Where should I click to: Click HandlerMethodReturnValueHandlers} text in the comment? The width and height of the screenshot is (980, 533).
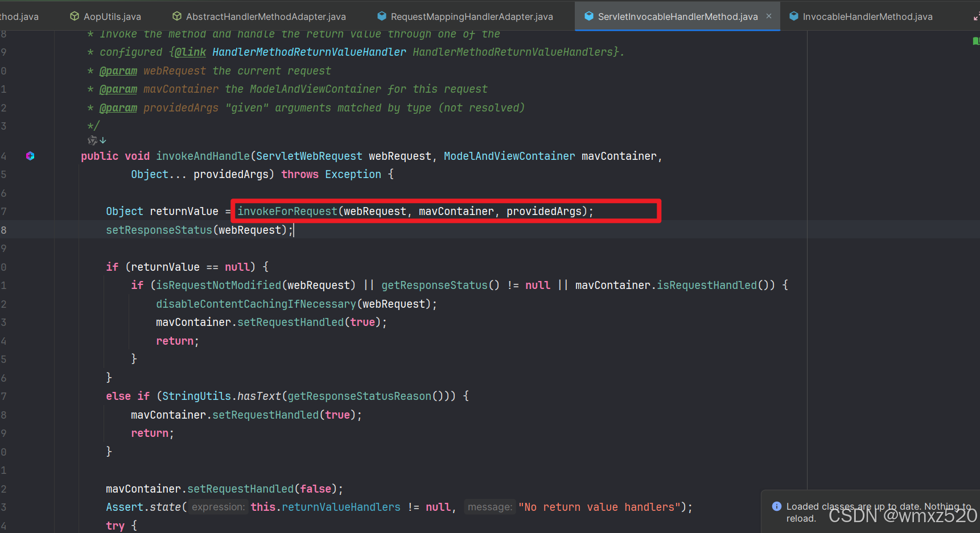coord(516,52)
